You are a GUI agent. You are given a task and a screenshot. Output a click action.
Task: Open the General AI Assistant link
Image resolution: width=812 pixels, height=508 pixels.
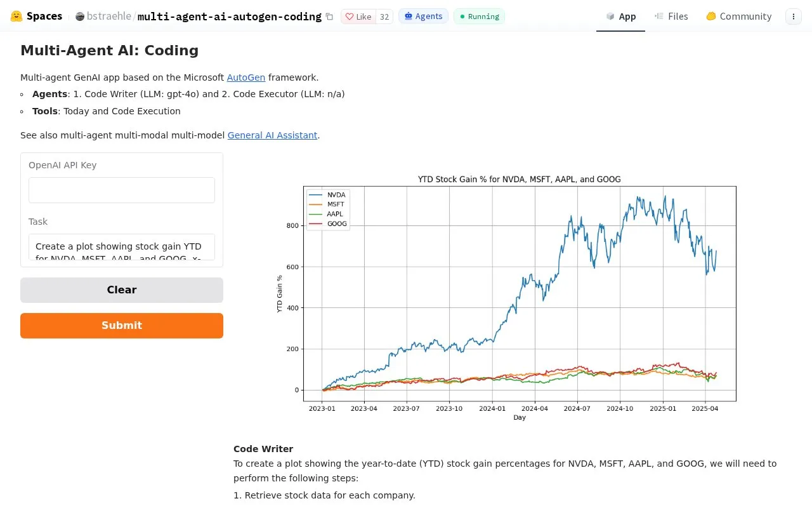pyautogui.click(x=272, y=135)
